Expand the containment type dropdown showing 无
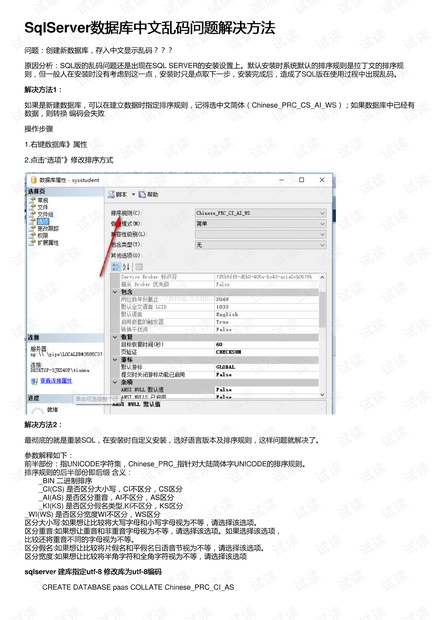440x620 pixels. (261, 245)
